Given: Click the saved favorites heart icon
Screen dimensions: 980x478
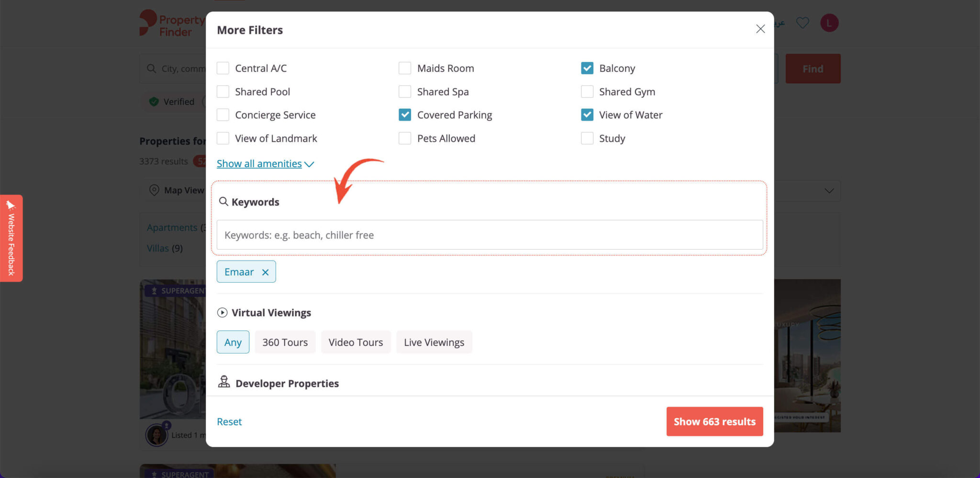Looking at the screenshot, I should coord(802,23).
